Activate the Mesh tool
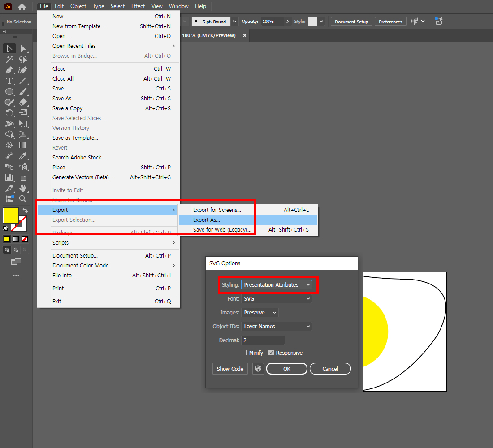This screenshot has height=448, width=493. pyautogui.click(x=9, y=145)
